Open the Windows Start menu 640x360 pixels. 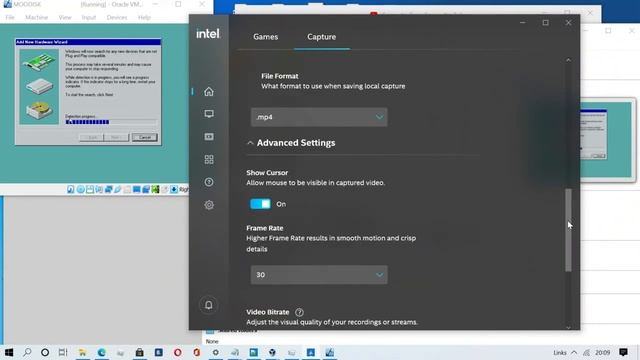9,352
